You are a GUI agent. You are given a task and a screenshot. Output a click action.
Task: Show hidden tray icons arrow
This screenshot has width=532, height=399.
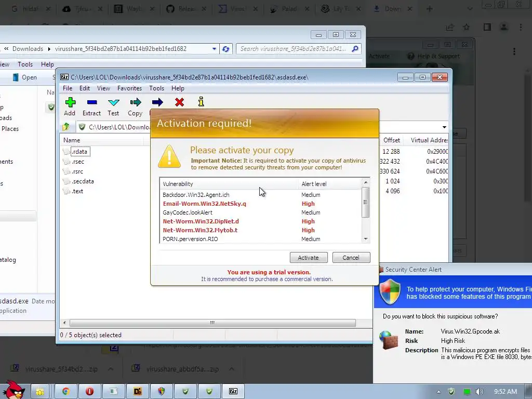tap(438, 392)
